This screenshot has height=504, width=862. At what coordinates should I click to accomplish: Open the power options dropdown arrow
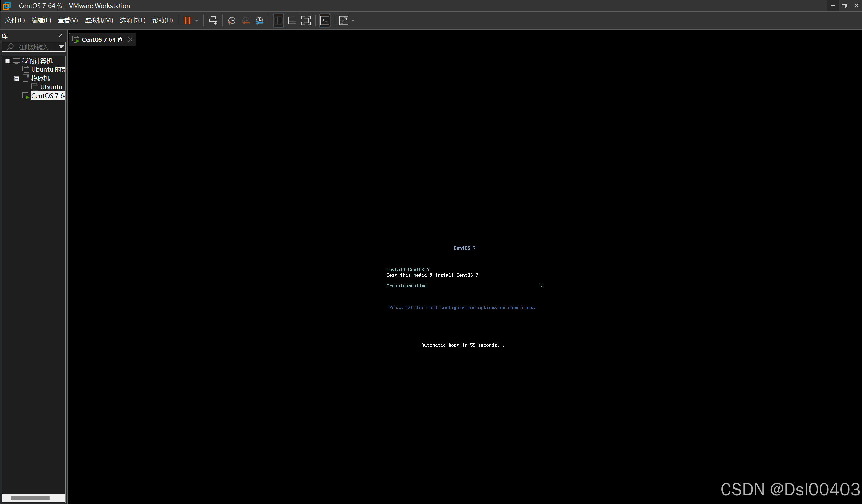(197, 21)
